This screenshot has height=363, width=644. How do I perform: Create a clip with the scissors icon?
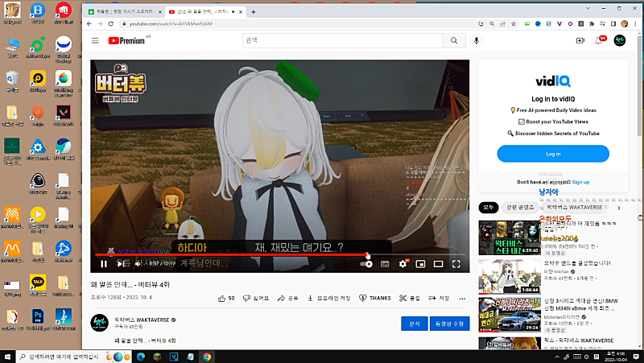[x=410, y=298]
